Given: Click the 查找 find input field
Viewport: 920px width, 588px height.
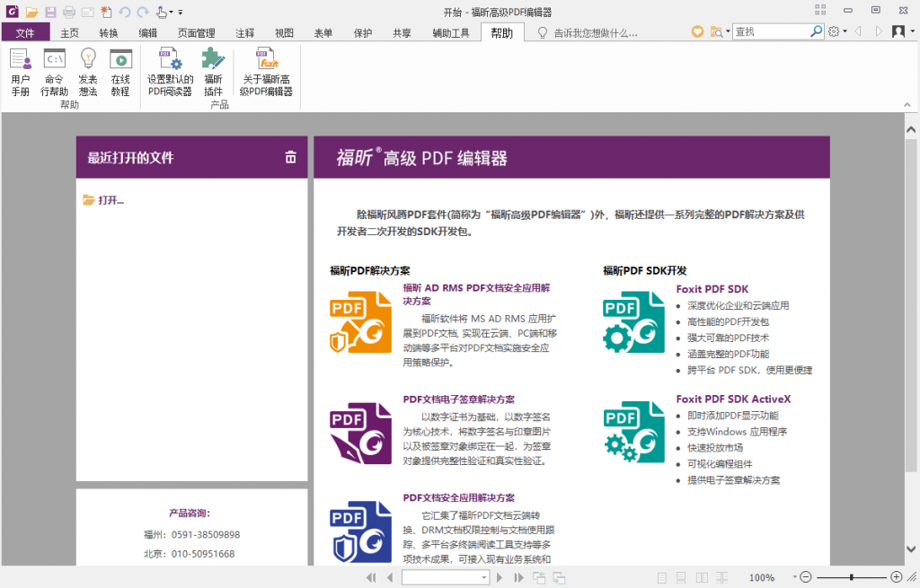Looking at the screenshot, I should point(771,31).
